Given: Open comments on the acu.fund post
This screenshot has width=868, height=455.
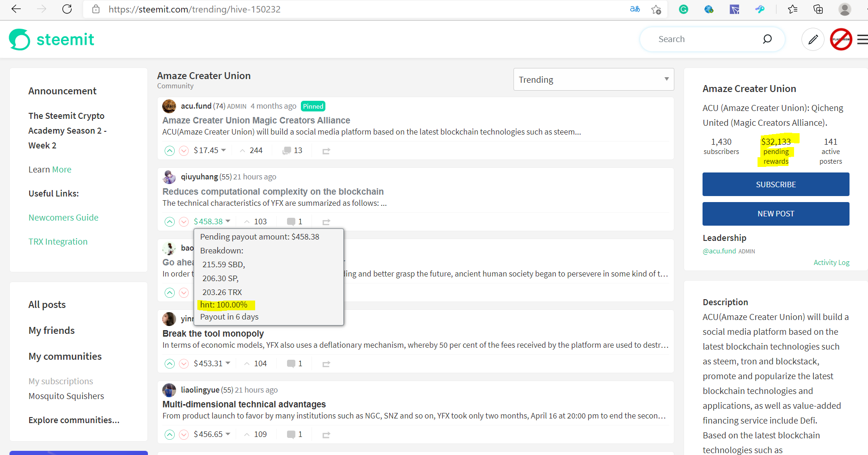Looking at the screenshot, I should [292, 151].
